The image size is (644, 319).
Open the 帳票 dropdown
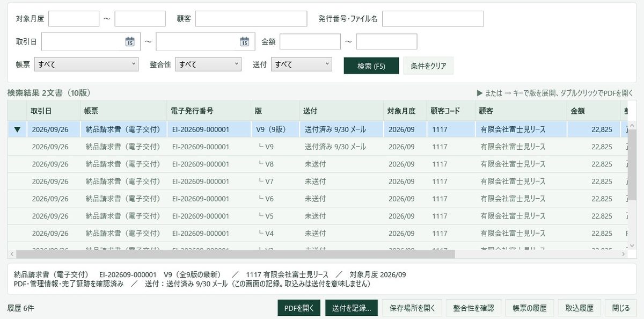click(x=86, y=64)
